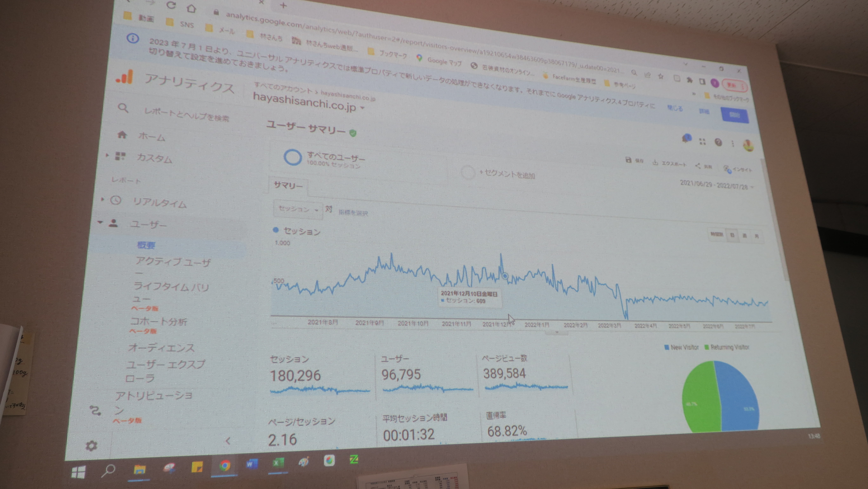This screenshot has height=489, width=868.
Task: Click the ページビュー数 389,584 metric card
Action: [526, 372]
